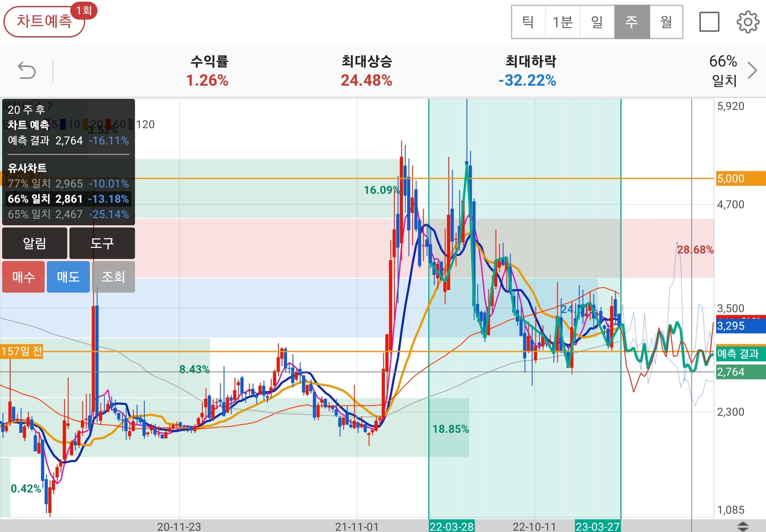The image size is (766, 532).
Task: Tap the 차트예측 chart prediction button
Action: tap(44, 21)
